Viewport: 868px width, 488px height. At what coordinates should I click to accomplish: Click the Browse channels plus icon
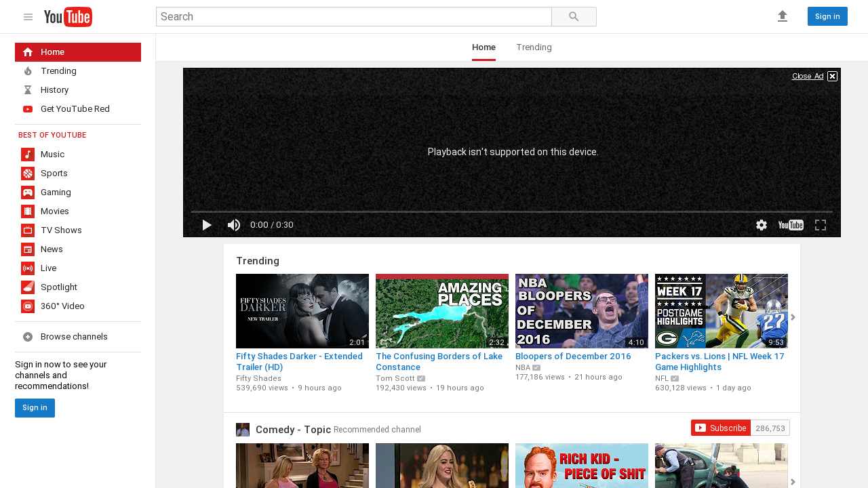28,337
